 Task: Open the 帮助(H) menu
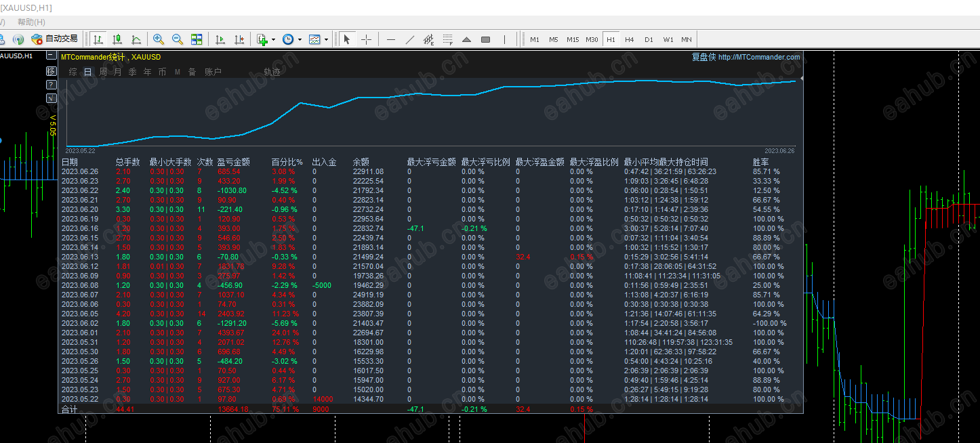(31, 22)
